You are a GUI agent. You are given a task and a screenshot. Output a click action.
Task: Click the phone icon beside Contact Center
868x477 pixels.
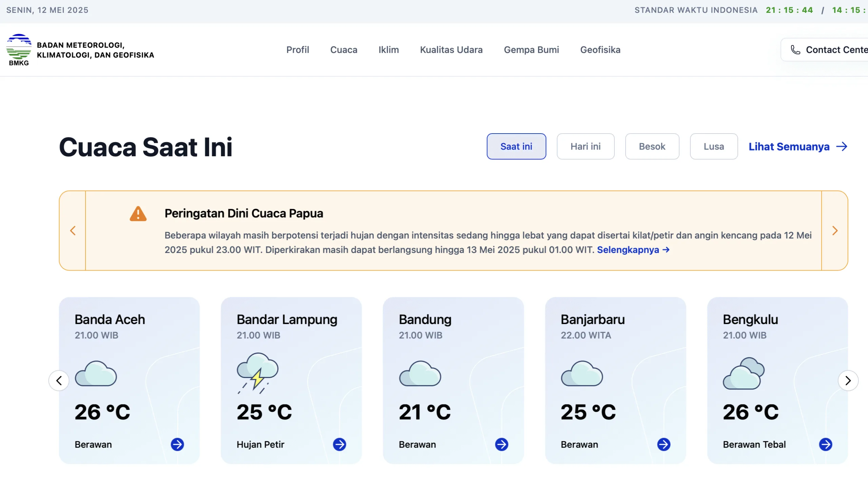(795, 49)
